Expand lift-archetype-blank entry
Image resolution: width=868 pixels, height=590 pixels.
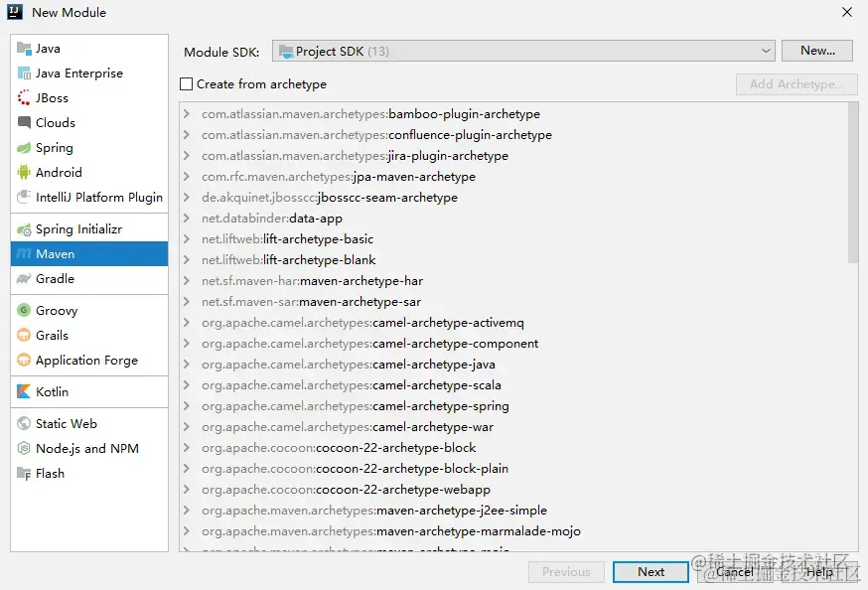[x=187, y=259]
